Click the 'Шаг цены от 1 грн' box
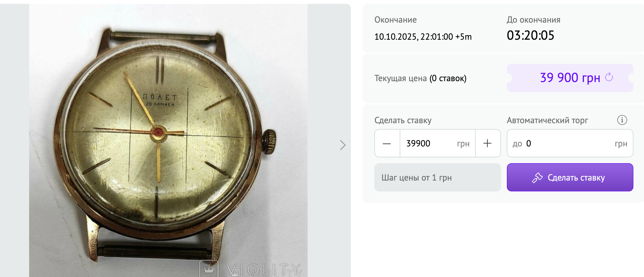 [437, 177]
